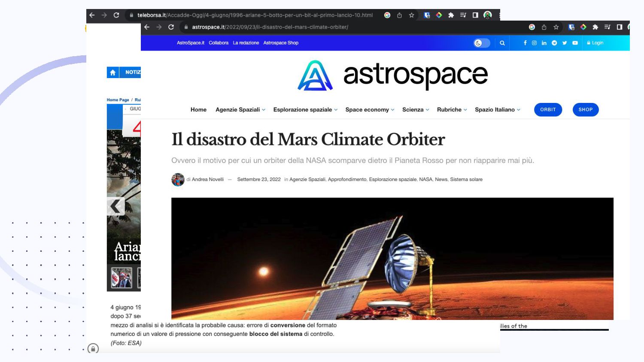644x362 pixels.
Task: Click astrospace logo
Action: 393,75
